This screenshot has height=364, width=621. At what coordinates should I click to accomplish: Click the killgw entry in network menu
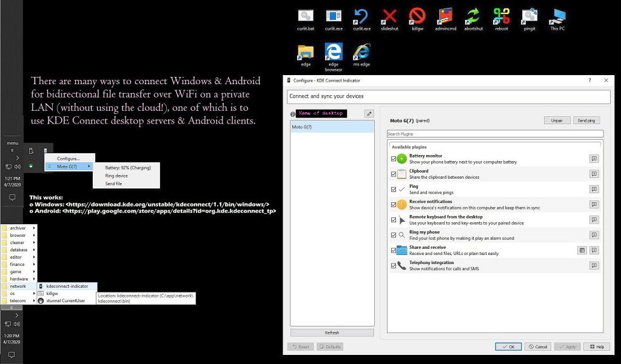[x=67, y=294]
